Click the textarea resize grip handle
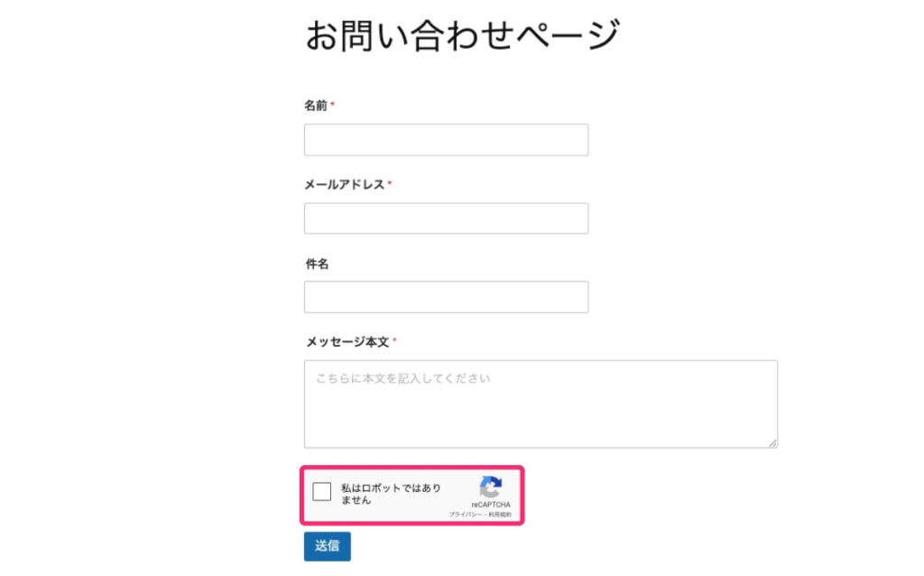 coord(774,443)
